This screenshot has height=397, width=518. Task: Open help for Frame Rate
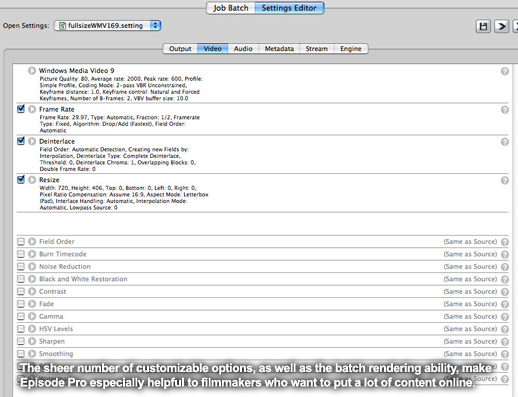point(505,110)
